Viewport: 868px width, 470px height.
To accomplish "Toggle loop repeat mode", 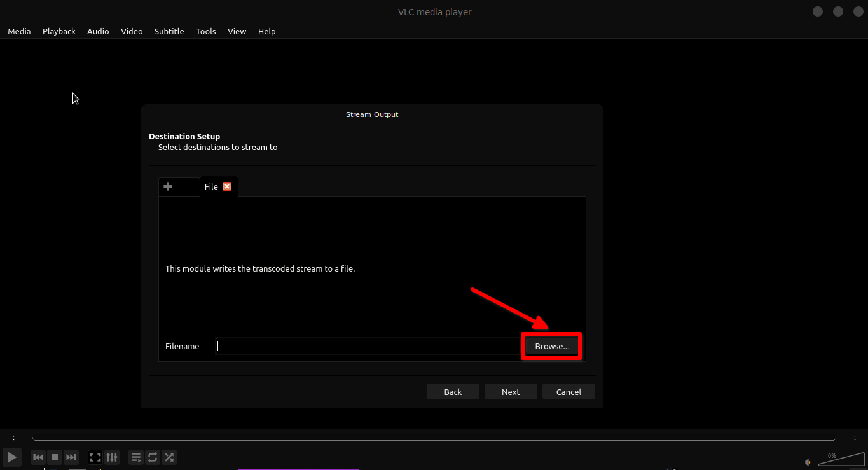I will click(x=153, y=457).
